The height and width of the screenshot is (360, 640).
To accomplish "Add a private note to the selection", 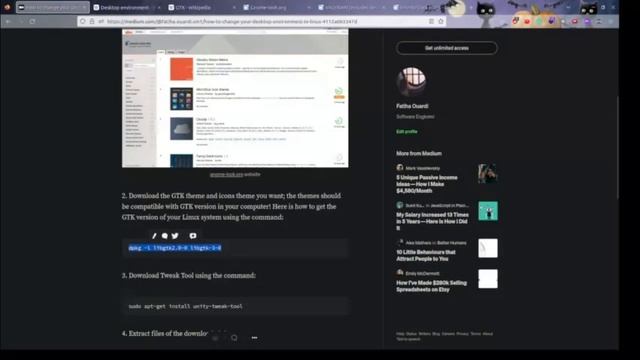I will click(193, 236).
